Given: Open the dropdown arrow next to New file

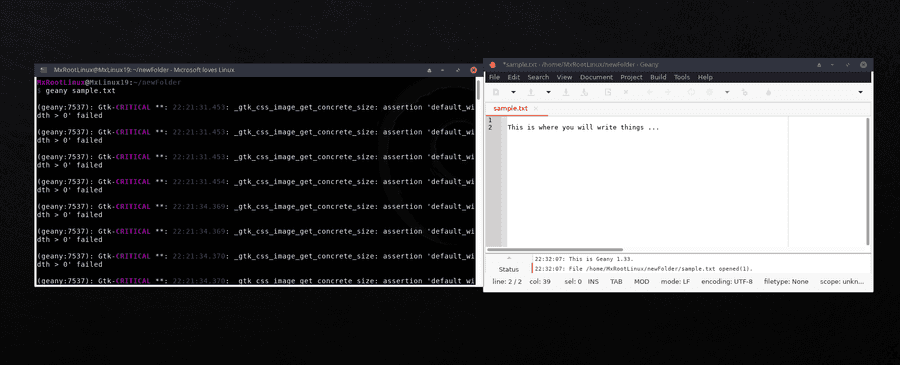Looking at the screenshot, I should pos(514,92).
